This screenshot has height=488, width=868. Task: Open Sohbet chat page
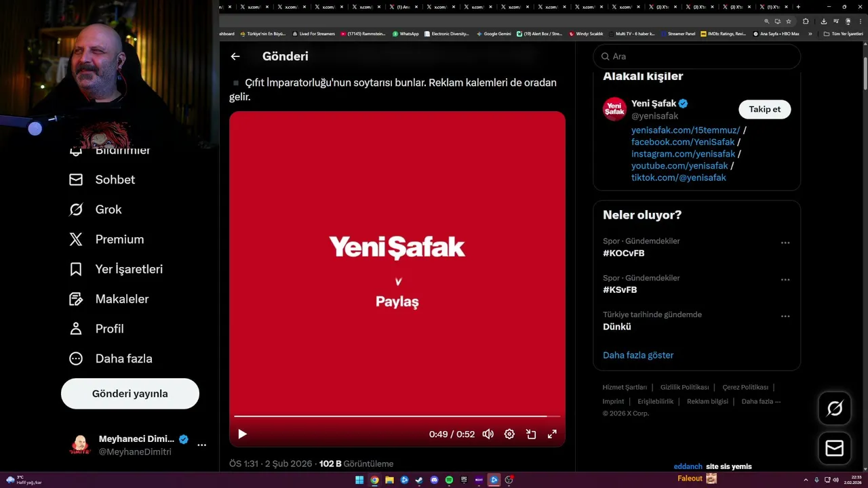click(x=102, y=180)
